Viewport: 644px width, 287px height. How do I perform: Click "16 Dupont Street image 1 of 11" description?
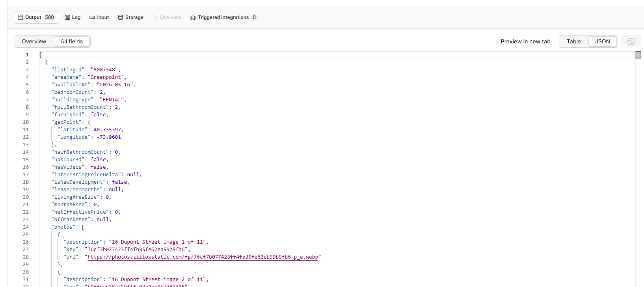click(x=157, y=242)
